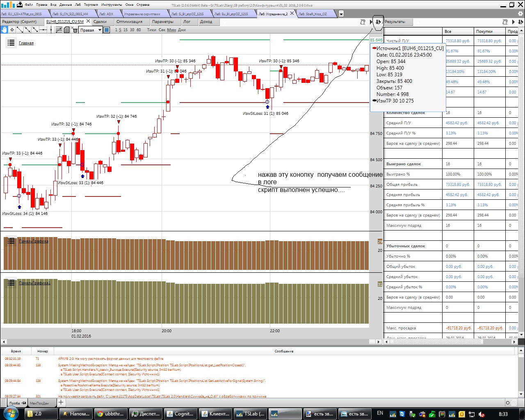Close the EUH6_011215_CU:5M chart tab

pyautogui.click(x=88, y=21)
